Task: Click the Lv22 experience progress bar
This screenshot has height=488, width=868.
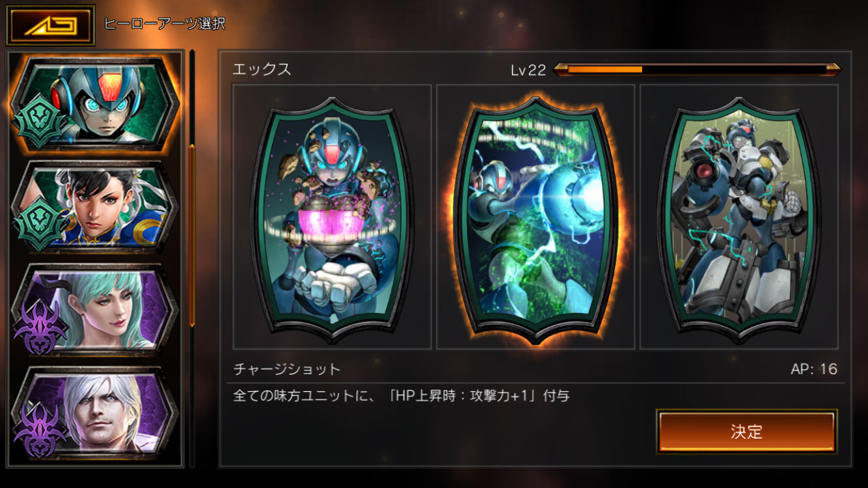Action: [x=696, y=70]
